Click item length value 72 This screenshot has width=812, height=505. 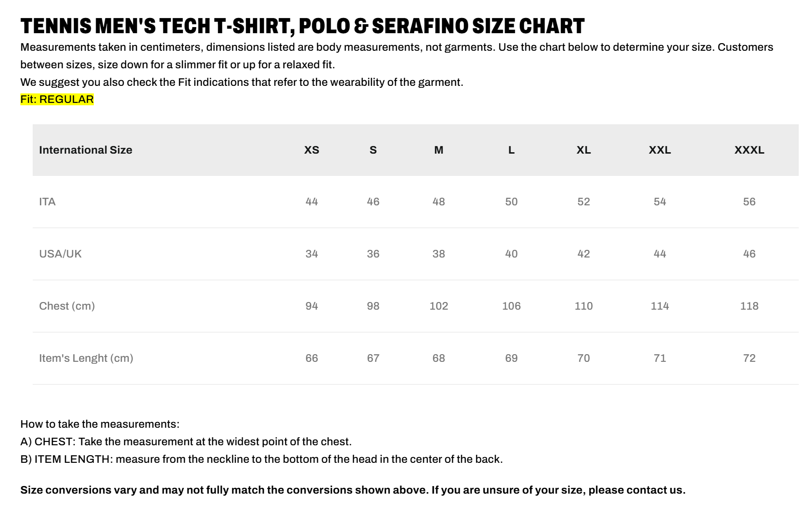tap(749, 358)
